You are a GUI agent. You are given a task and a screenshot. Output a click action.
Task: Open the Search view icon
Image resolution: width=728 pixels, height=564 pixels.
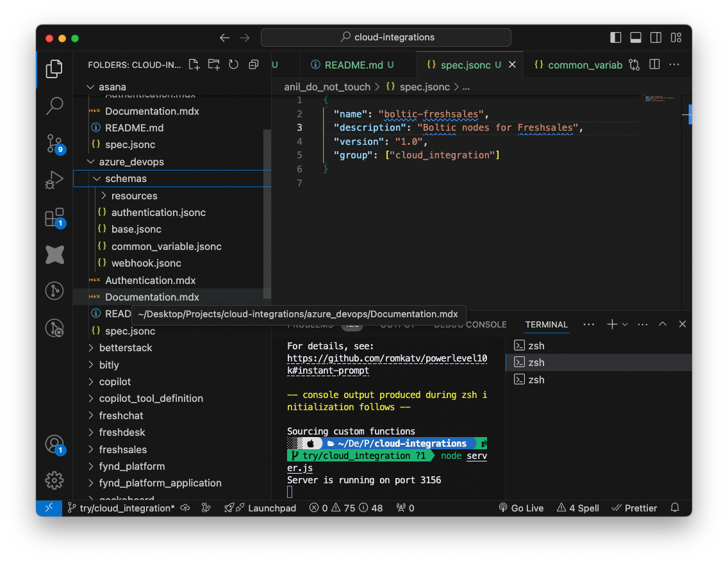tap(54, 106)
